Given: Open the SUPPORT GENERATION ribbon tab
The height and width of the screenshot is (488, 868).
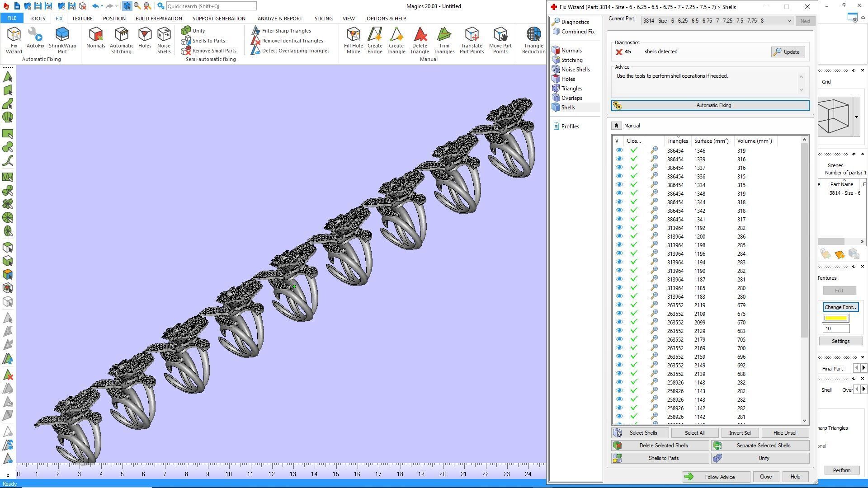Looking at the screenshot, I should pyautogui.click(x=219, y=19).
